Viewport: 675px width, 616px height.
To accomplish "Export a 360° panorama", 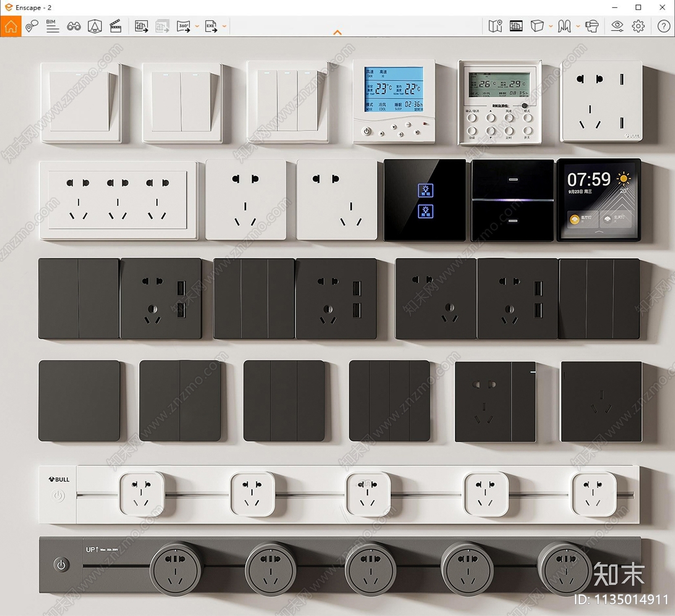I will pos(184,26).
